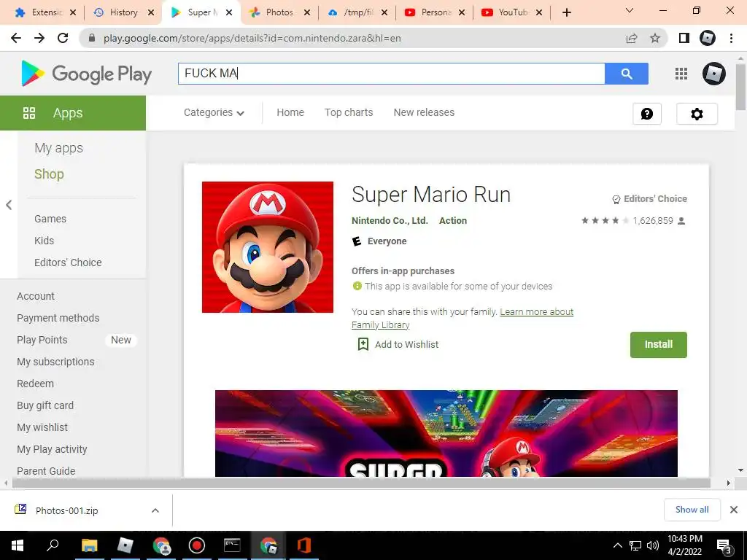Viewport: 747px width, 560px height.
Task: Open the Photos-001.zip download options caret
Action: [155, 510]
